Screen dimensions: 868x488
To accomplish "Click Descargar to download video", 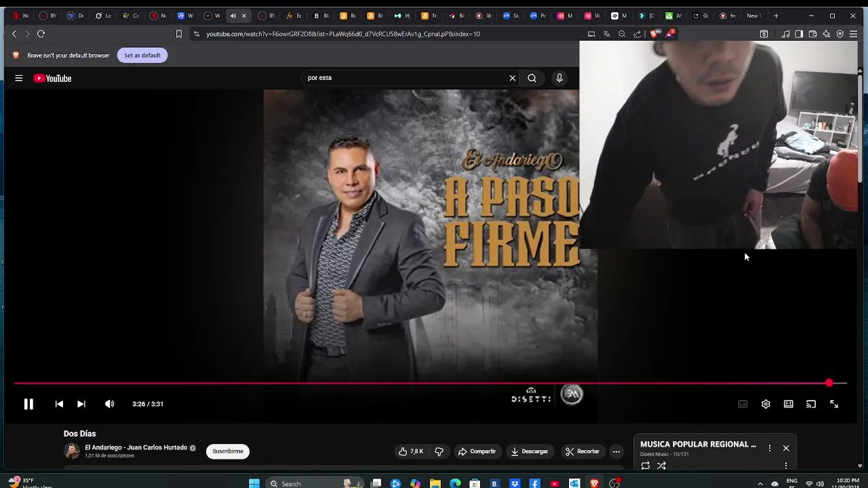I will point(530,451).
